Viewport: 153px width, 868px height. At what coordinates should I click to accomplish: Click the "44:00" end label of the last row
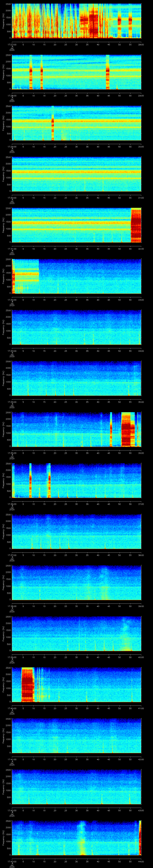[x=141, y=862]
